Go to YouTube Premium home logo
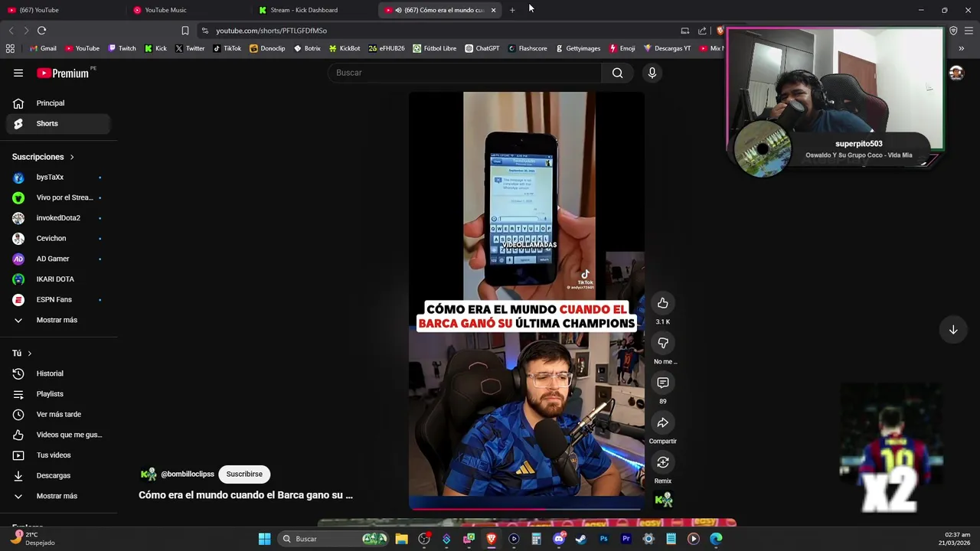Viewport: 980px width, 551px height. pos(63,73)
